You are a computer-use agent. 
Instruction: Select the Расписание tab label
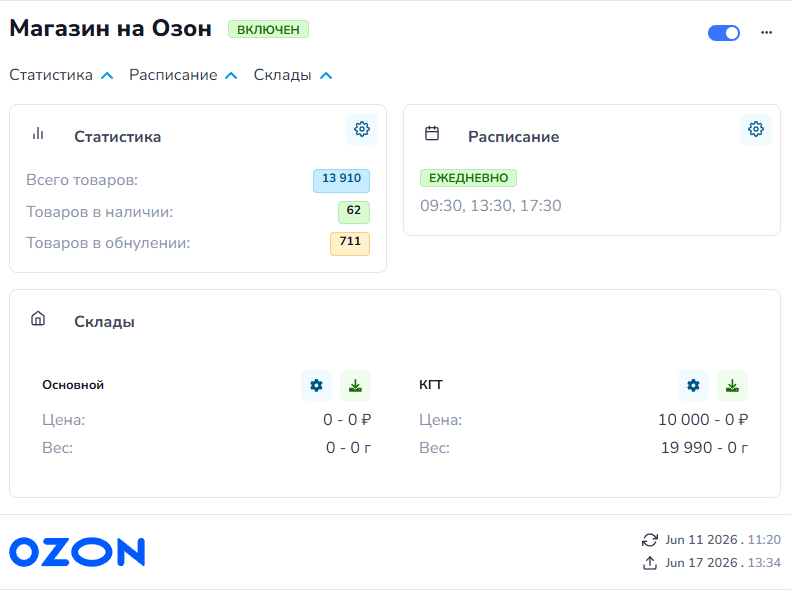[x=173, y=75]
